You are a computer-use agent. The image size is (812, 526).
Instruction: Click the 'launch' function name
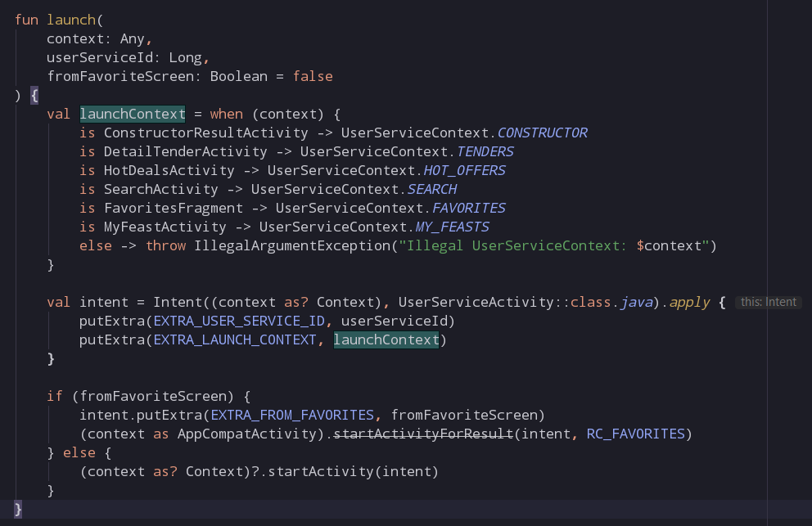(x=71, y=20)
